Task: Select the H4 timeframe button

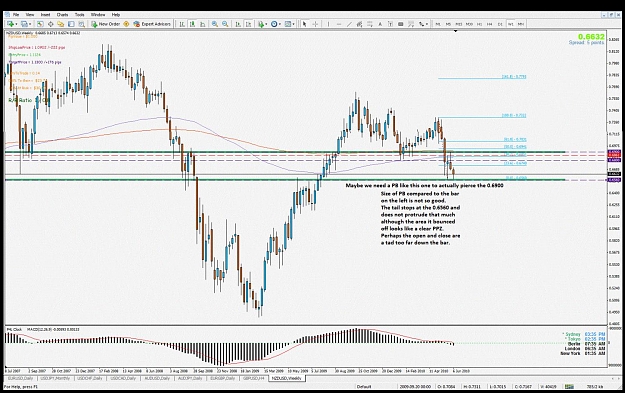Action: coord(489,24)
